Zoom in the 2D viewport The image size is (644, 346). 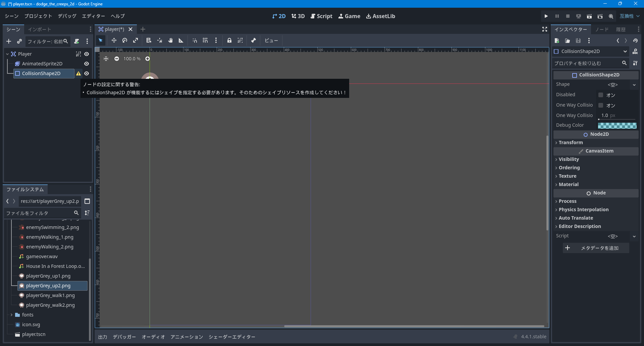[x=148, y=59]
